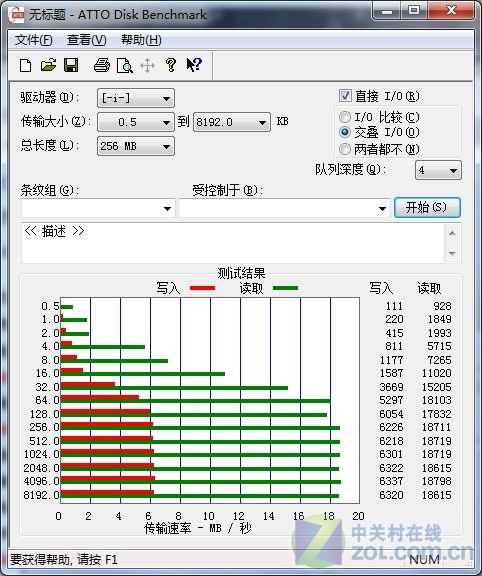Maximize the ATTO Disk Benchmark window
482x576 pixels.
(x=414, y=10)
